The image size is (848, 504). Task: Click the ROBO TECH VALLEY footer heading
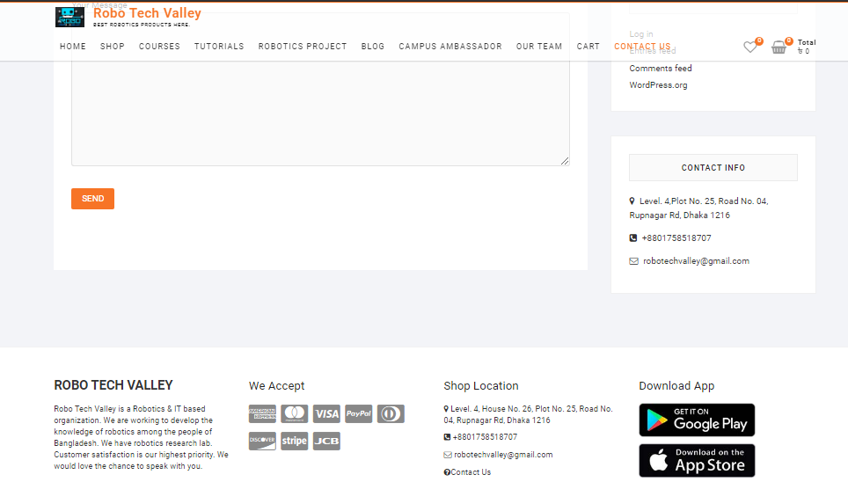tap(113, 385)
